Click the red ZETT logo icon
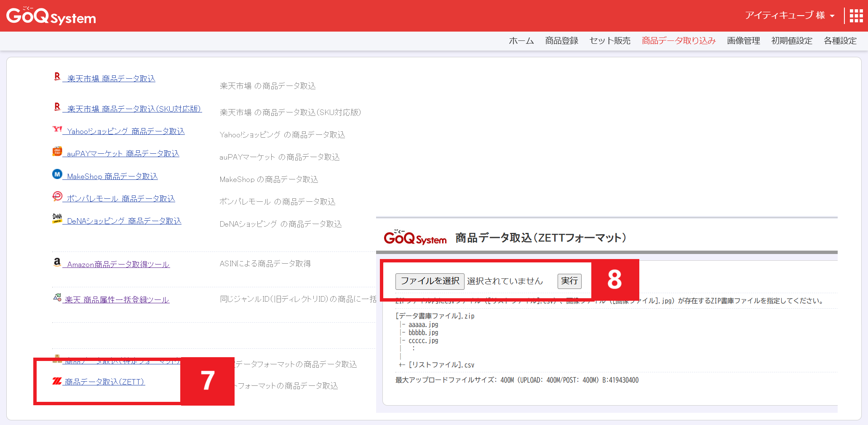 (x=57, y=382)
